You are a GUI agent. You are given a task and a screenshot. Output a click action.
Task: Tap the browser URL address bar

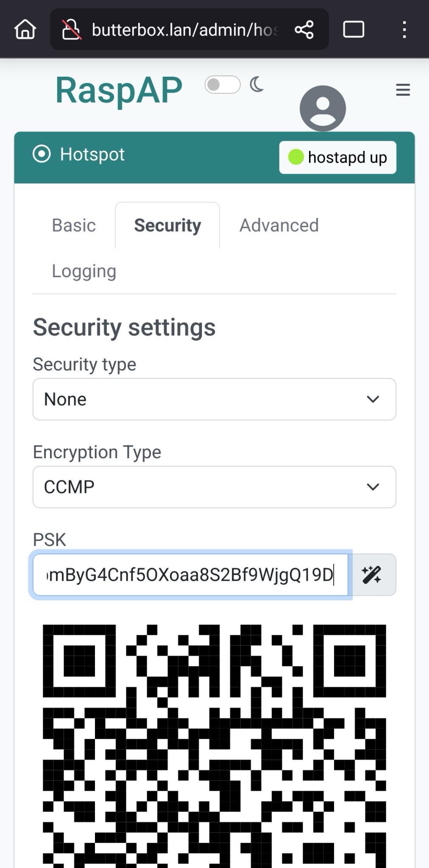(x=184, y=30)
